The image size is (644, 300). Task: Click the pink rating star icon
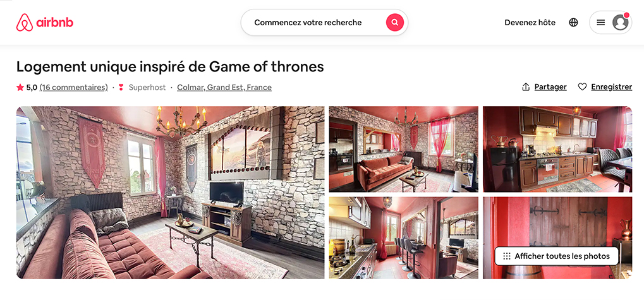point(20,87)
